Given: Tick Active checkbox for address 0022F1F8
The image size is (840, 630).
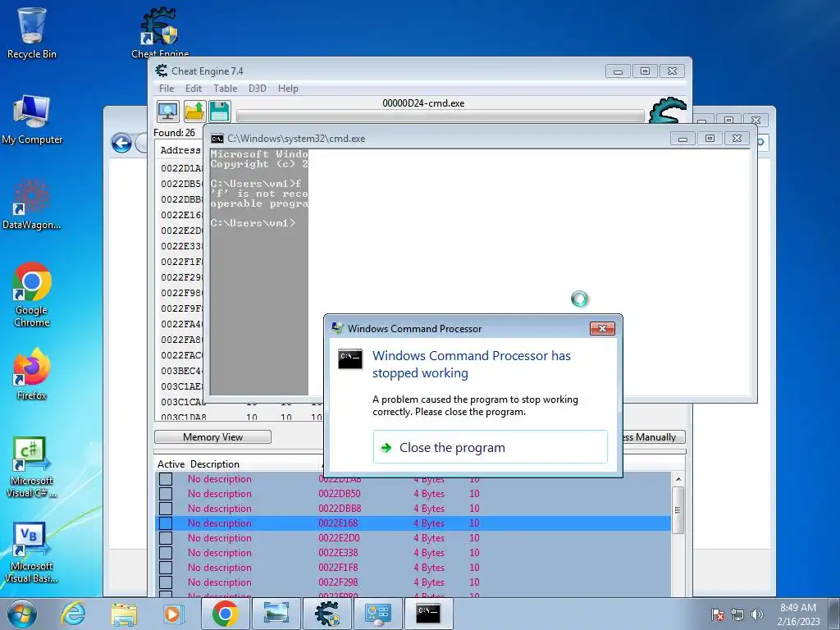Looking at the screenshot, I should [x=166, y=568].
